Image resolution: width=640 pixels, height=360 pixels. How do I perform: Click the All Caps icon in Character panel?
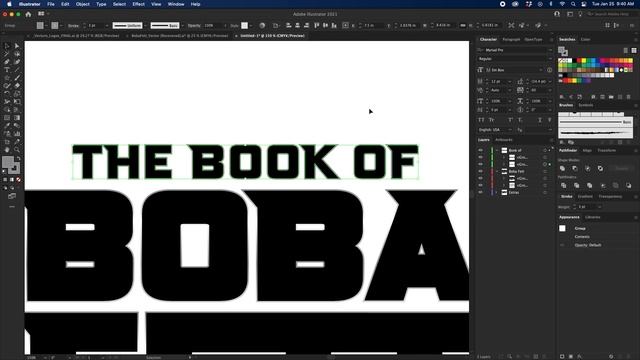pyautogui.click(x=481, y=120)
